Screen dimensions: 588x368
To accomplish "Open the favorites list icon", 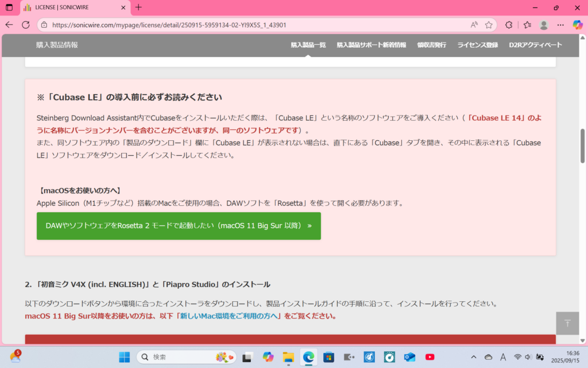I will pyautogui.click(x=527, y=25).
